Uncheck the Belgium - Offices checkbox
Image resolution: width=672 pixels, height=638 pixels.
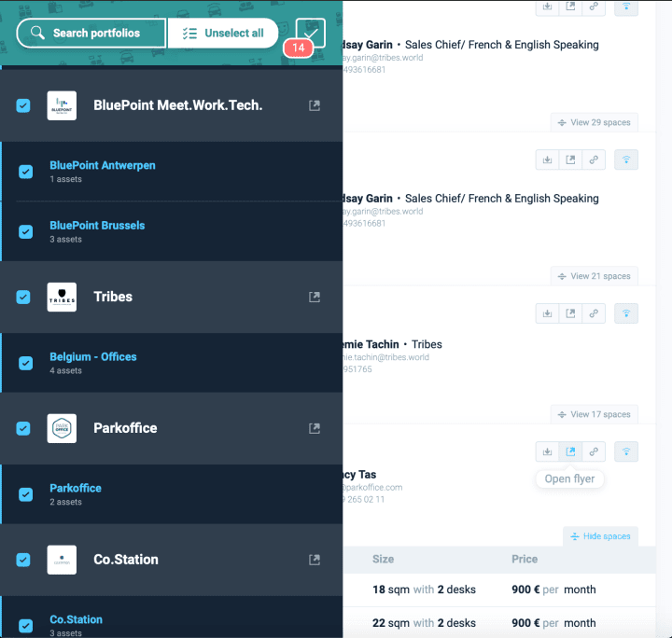(26, 363)
